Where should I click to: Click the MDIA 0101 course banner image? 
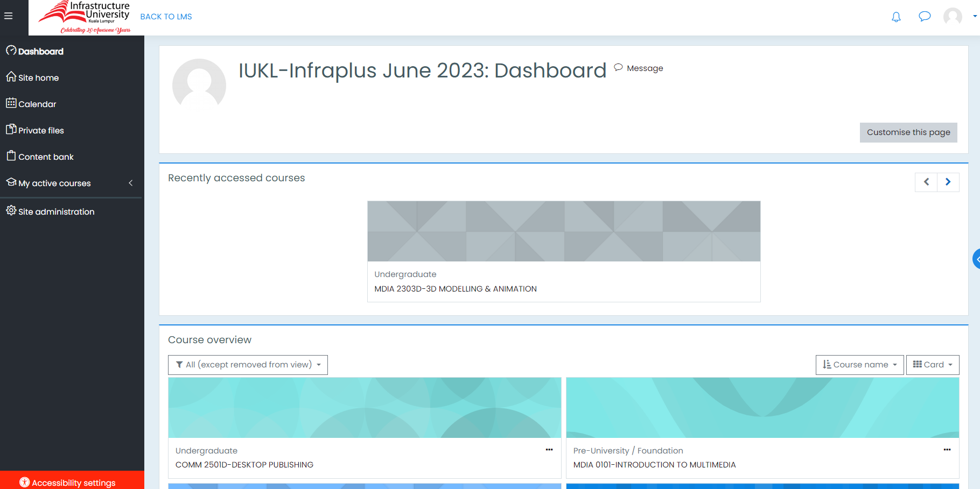[762, 408]
